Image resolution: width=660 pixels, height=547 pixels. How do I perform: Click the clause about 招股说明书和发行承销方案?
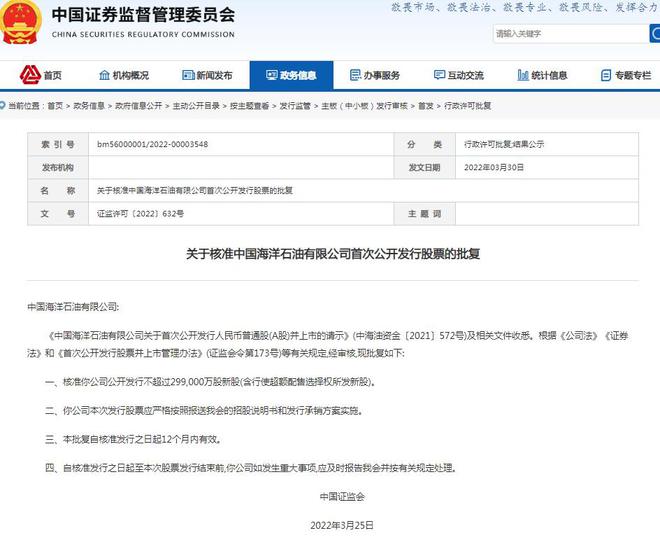coord(204,410)
